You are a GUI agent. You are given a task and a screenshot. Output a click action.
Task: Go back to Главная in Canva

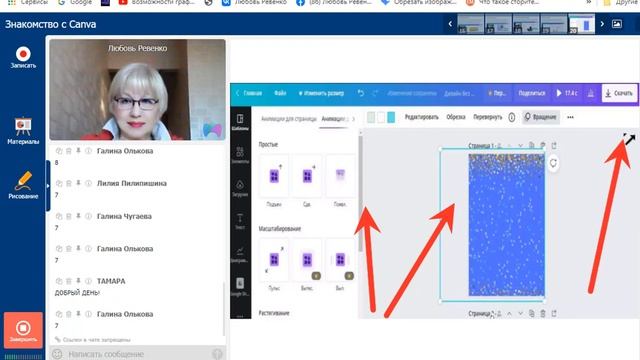249,93
